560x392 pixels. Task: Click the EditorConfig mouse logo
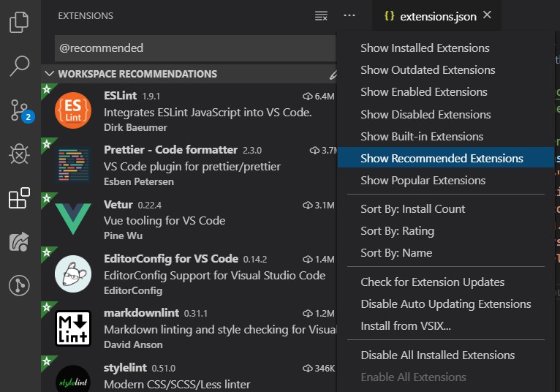click(x=73, y=274)
